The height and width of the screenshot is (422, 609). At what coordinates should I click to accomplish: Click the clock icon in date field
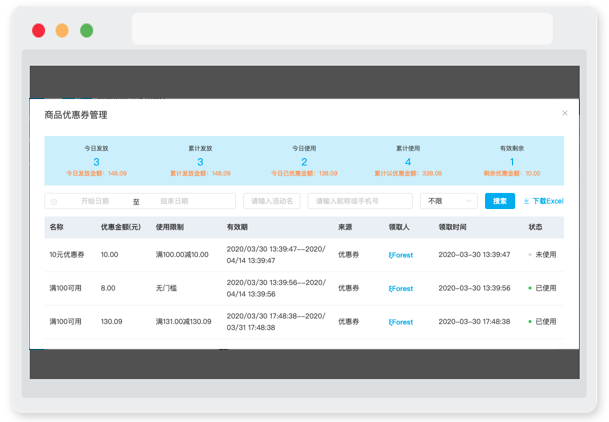tap(54, 201)
